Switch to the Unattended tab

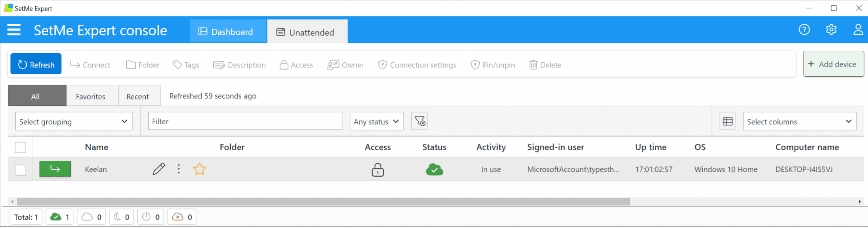(307, 32)
